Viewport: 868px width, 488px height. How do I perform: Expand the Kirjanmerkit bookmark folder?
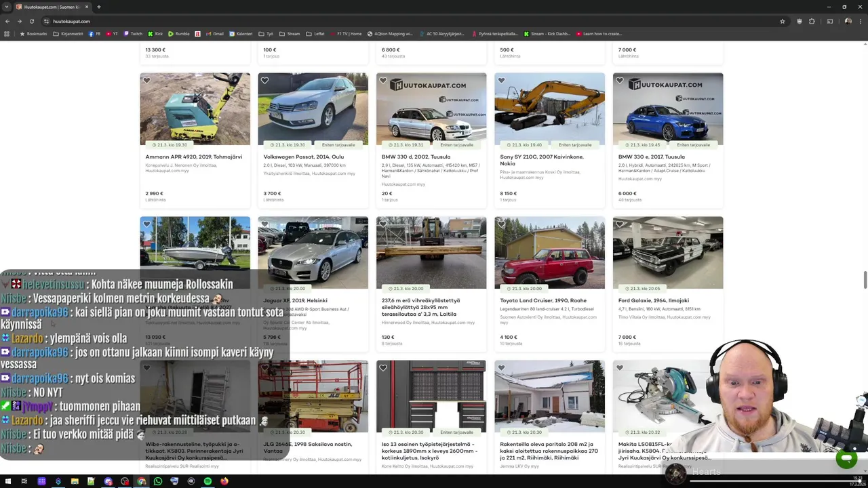tap(68, 33)
